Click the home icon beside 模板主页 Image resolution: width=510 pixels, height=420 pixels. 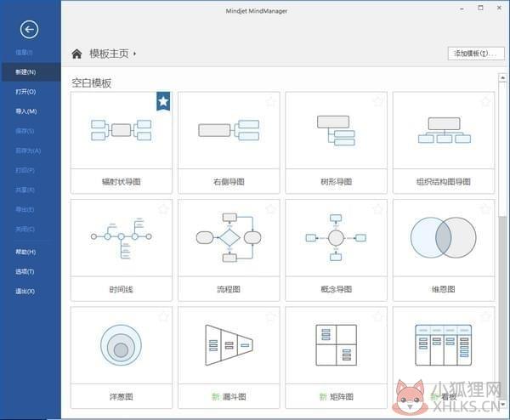[x=76, y=54]
